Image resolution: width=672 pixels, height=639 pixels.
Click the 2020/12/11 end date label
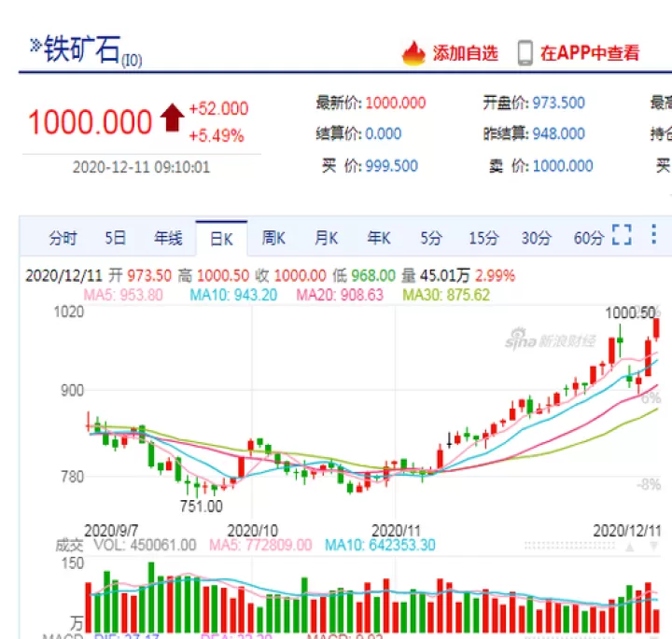[627, 531]
